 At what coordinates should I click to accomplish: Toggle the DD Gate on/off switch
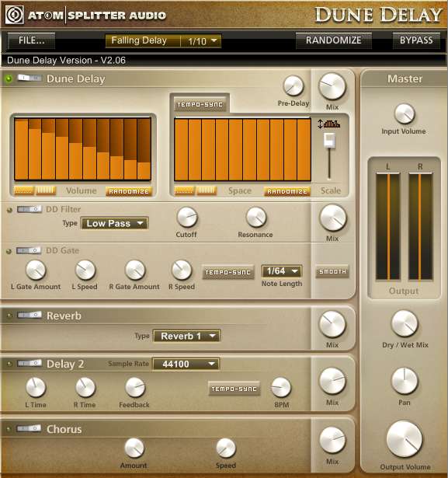click(x=29, y=250)
